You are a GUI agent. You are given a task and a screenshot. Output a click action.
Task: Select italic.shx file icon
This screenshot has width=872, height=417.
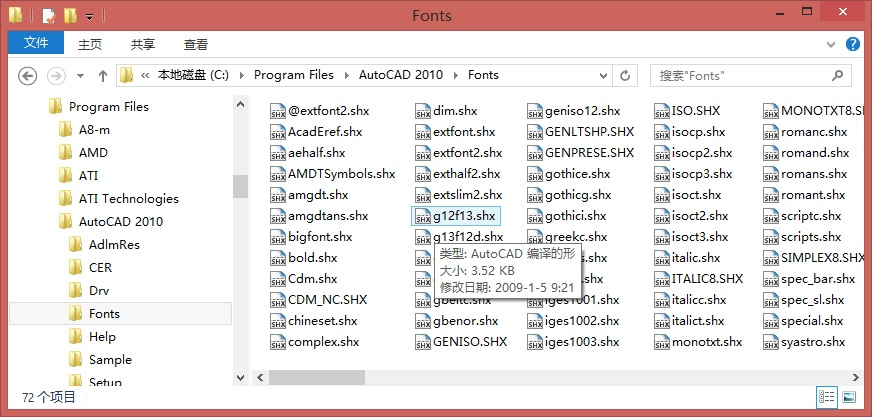(x=662, y=258)
